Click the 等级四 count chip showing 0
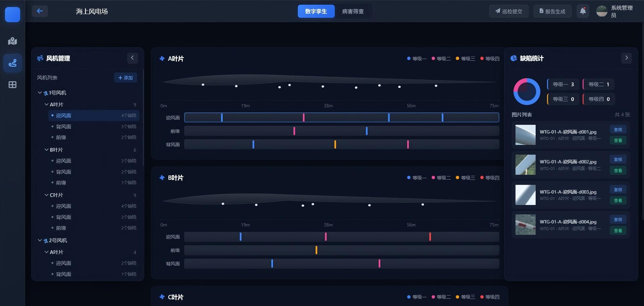Image resolution: width=644 pixels, height=306 pixels. click(x=599, y=99)
